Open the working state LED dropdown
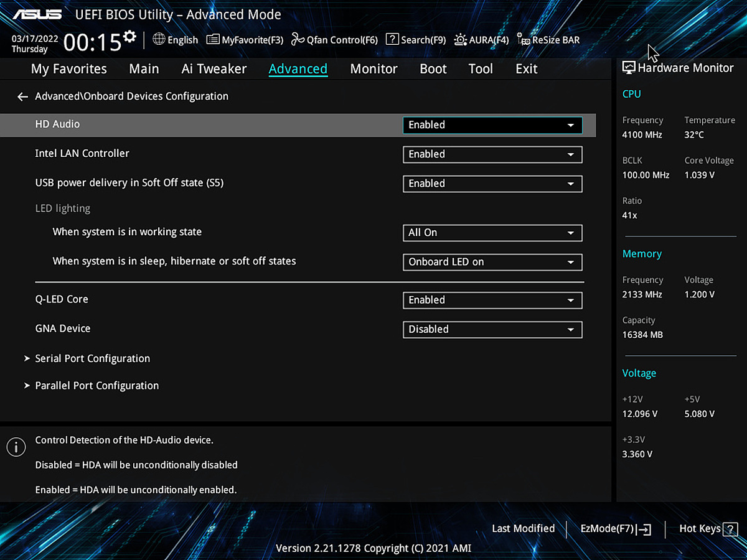 tap(492, 233)
